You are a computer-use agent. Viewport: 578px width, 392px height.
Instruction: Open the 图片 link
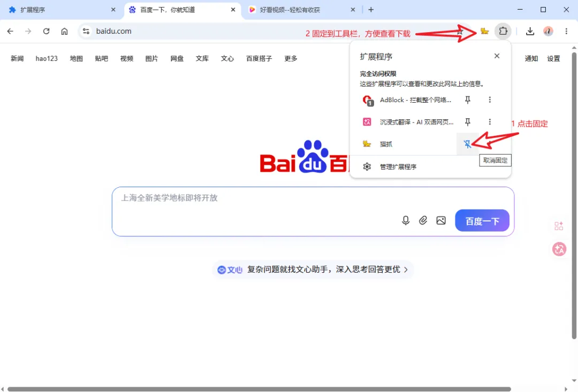pyautogui.click(x=151, y=59)
